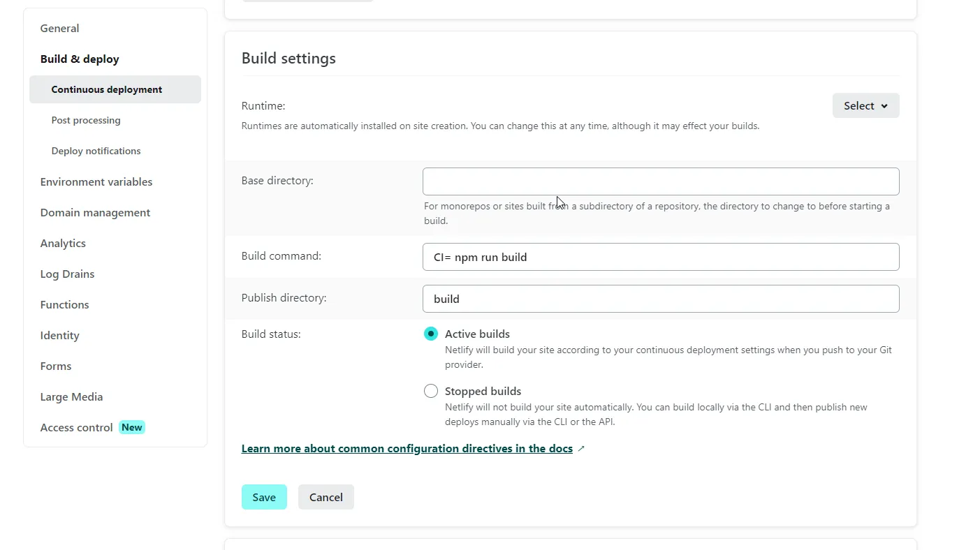Open the common configuration directives docs link
Screen dimensions: 980x550
[x=407, y=449]
